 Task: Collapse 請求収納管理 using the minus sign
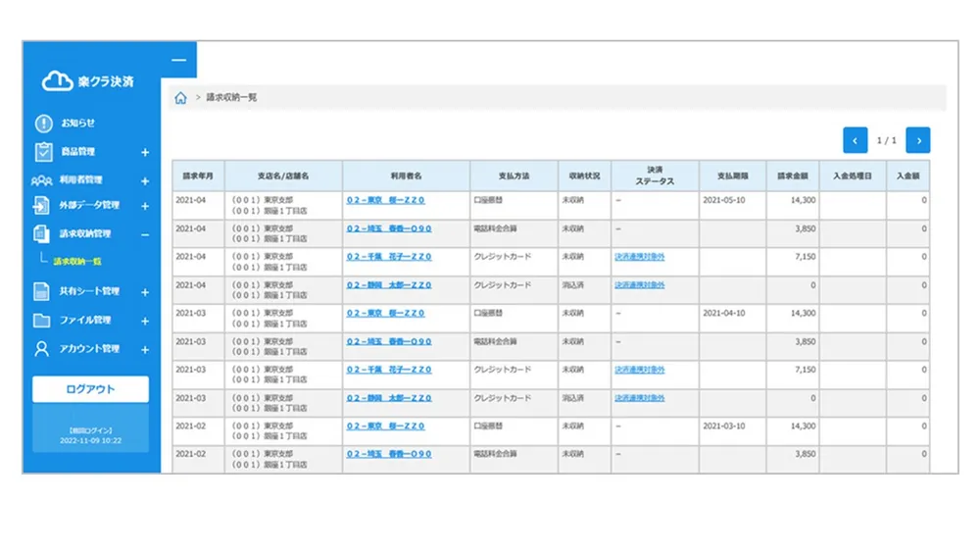(145, 235)
